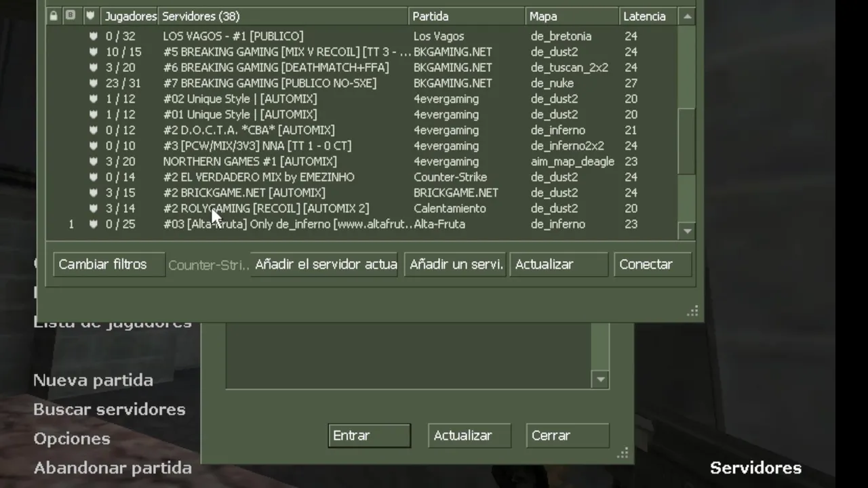Click server list scroll down arrow

click(x=687, y=231)
